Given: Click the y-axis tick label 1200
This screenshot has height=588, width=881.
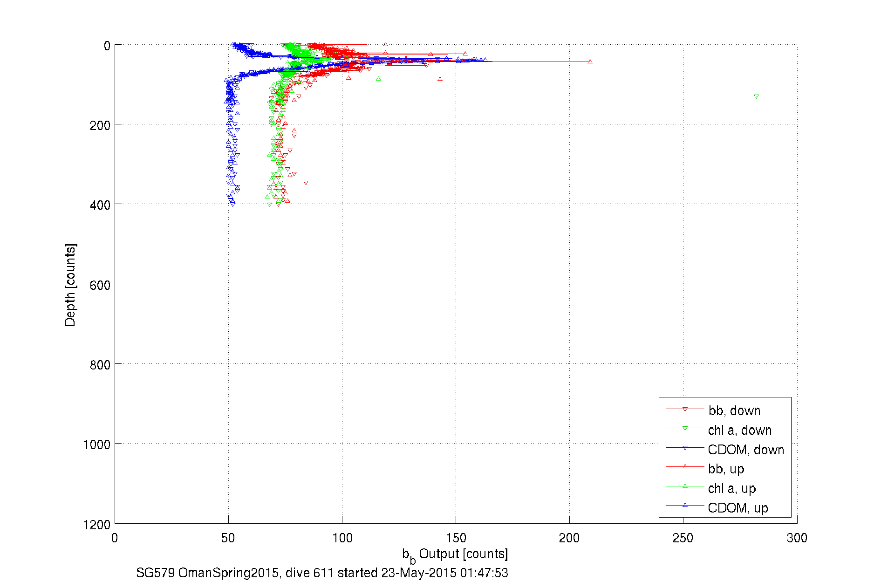Looking at the screenshot, I should (x=97, y=525).
